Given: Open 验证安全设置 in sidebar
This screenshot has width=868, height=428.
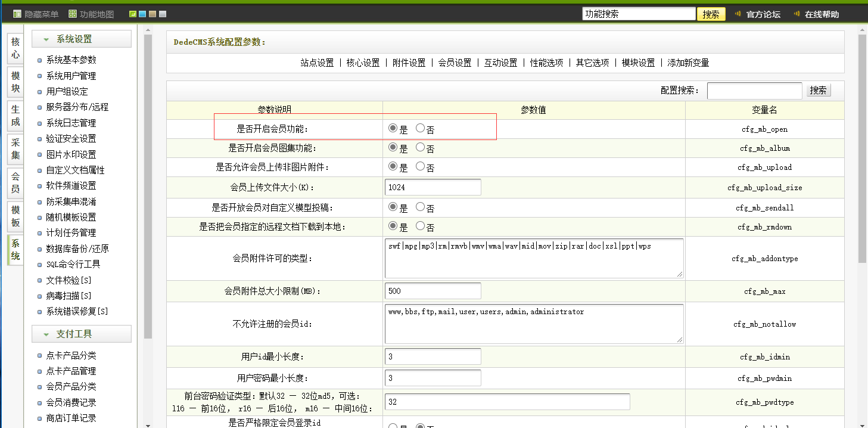Looking at the screenshot, I should (x=71, y=138).
